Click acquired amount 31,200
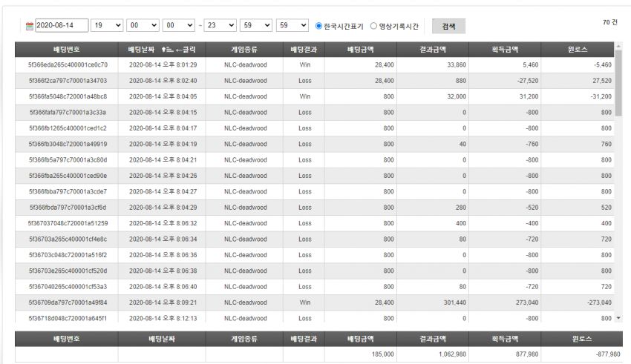Viewport: 631px width, 364px height. point(529,96)
